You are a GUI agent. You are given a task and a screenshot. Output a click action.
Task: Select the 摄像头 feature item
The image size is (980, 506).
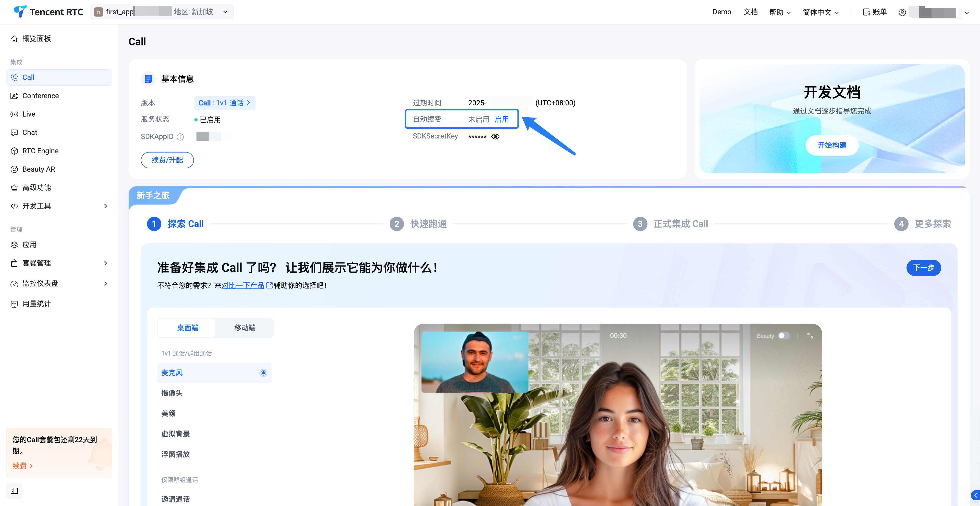(x=172, y=393)
